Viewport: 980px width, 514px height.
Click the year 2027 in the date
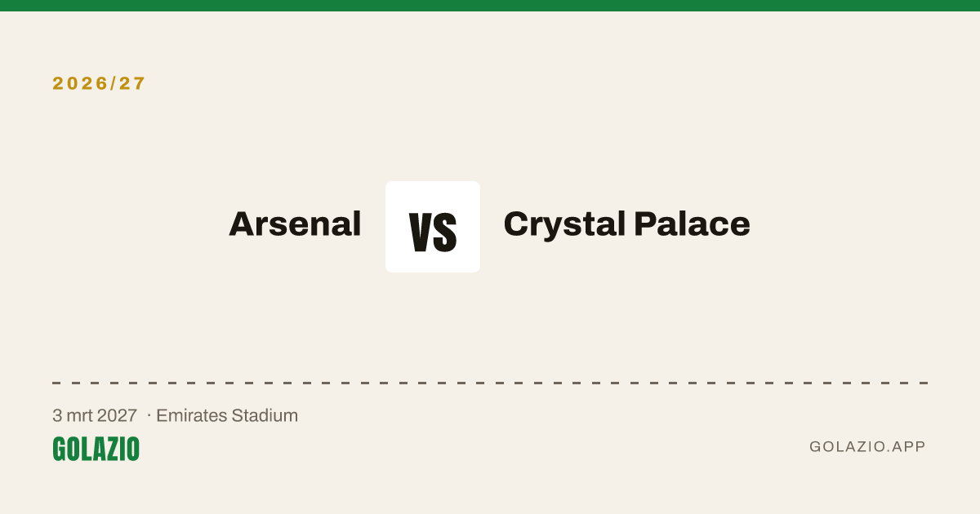[x=117, y=415]
